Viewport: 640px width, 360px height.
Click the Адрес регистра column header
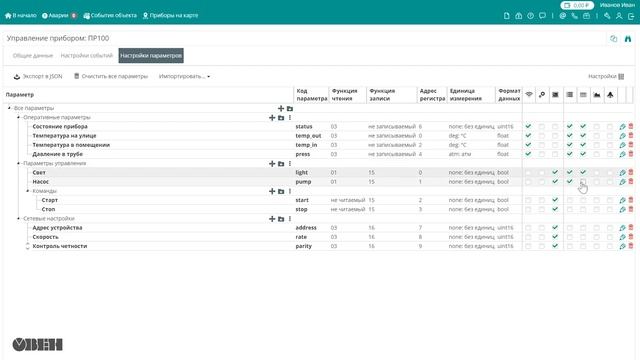432,95
